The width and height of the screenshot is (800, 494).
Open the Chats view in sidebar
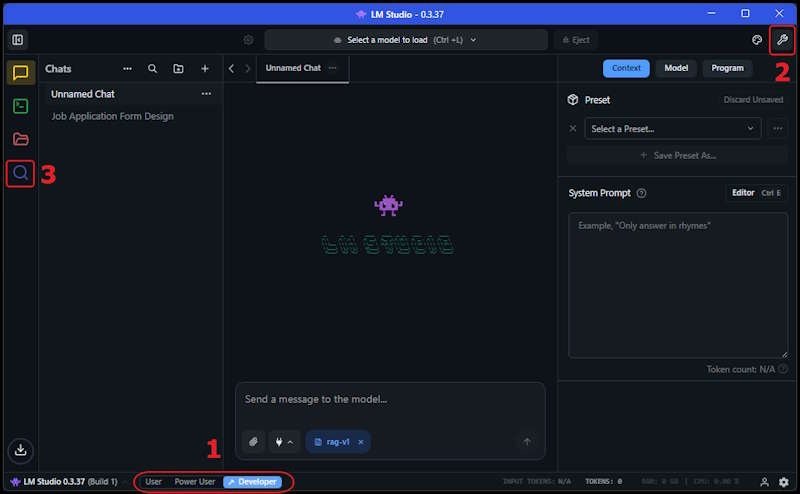[20, 72]
